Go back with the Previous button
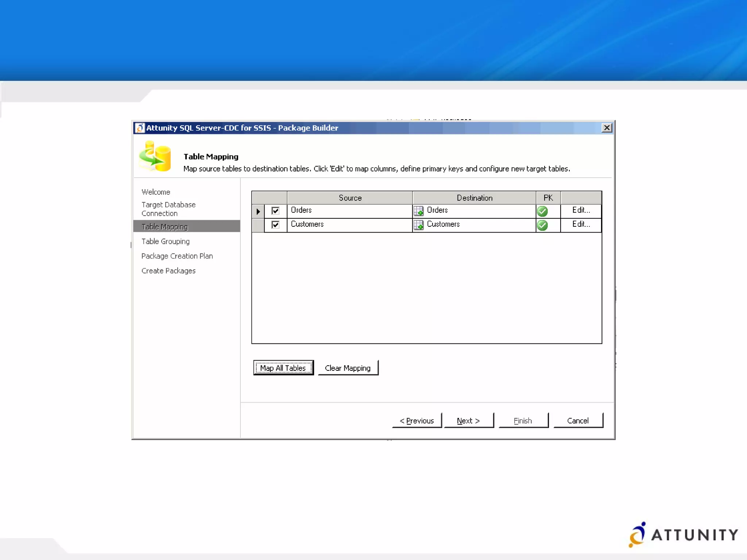Image resolution: width=747 pixels, height=560 pixels. pos(417,420)
